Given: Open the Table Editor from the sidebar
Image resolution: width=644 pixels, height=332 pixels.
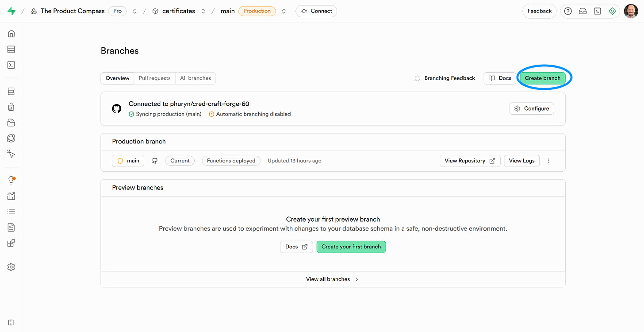Looking at the screenshot, I should [11, 49].
